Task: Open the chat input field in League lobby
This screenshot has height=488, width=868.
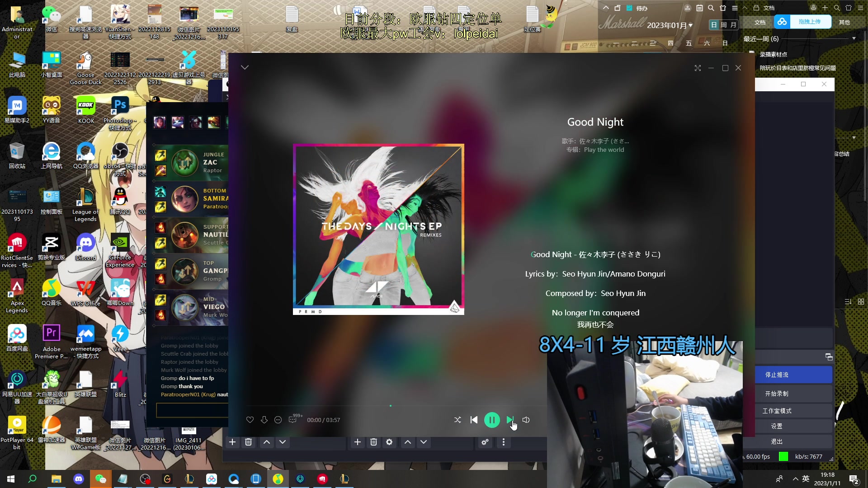Action: [x=192, y=410]
